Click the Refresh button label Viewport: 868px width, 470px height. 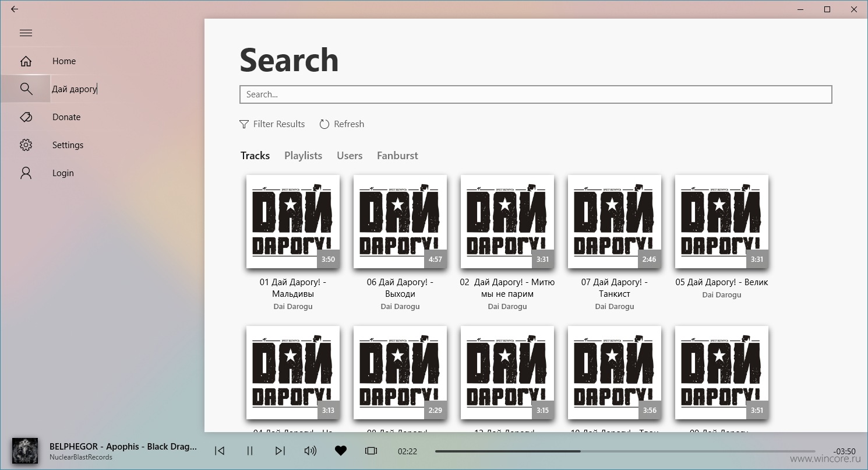tap(349, 124)
